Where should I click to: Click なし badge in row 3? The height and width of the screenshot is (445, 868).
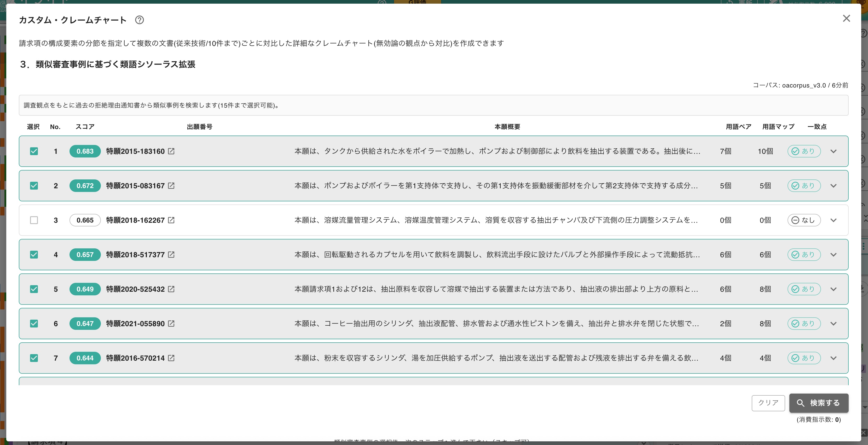(804, 220)
